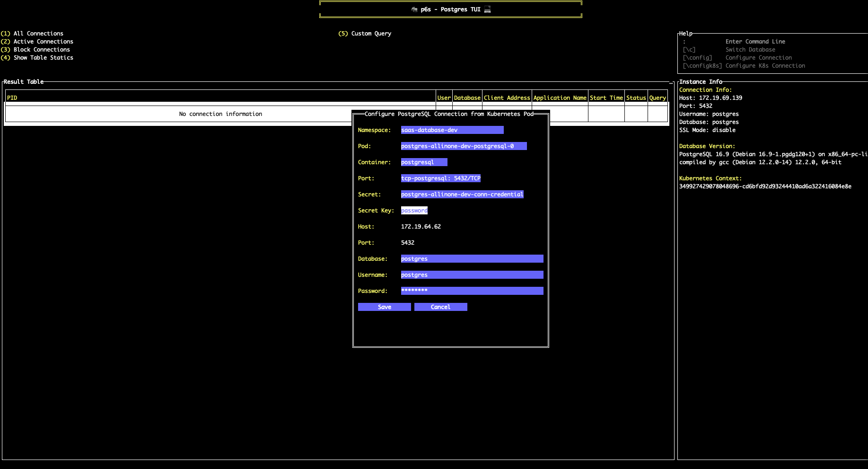This screenshot has width=868, height=469.
Task: Open the Port dropdown tcp-postgresql: 5432/TCP
Action: (x=441, y=178)
